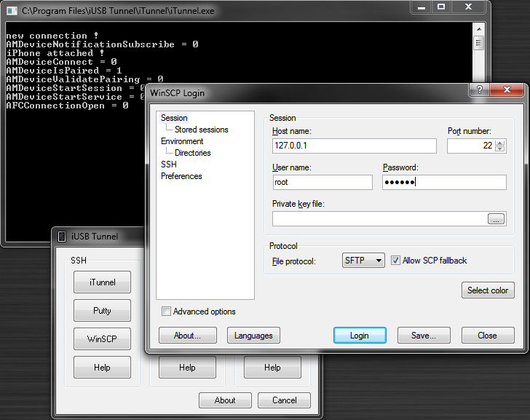Click 'AFCConnectionOpen = 0' console line

click(67, 106)
